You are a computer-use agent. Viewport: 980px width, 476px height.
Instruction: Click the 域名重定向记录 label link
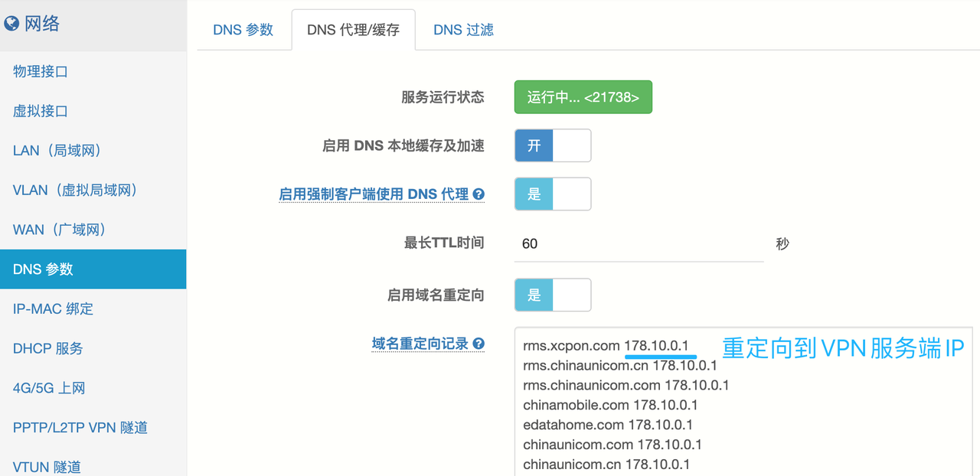pyautogui.click(x=420, y=344)
